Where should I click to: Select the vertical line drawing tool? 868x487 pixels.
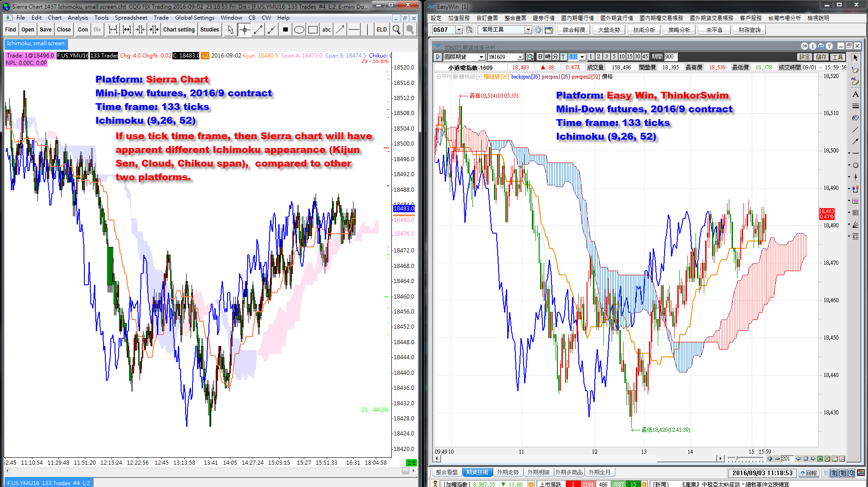pyautogui.click(x=367, y=30)
